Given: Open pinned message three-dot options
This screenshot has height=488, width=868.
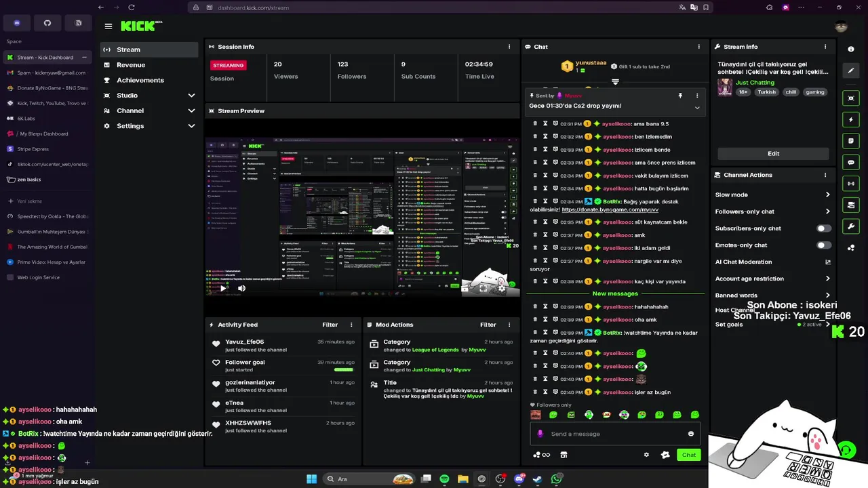Looking at the screenshot, I should tap(697, 96).
